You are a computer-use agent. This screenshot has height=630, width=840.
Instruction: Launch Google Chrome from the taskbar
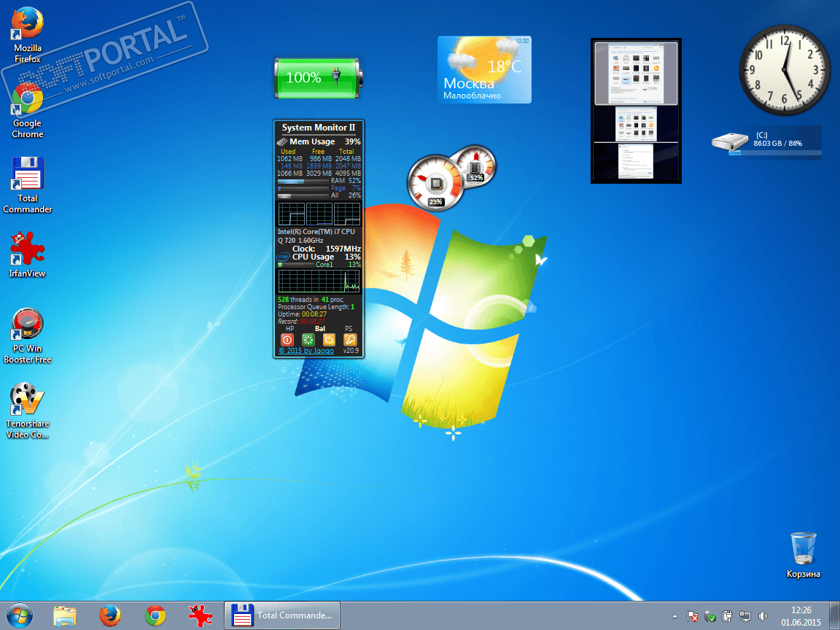pos(155,615)
